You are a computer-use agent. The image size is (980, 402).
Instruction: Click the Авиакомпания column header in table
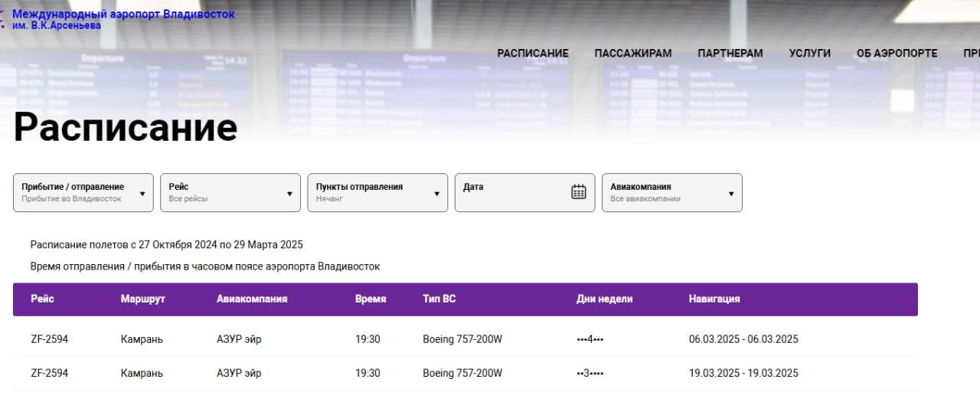[x=251, y=299]
